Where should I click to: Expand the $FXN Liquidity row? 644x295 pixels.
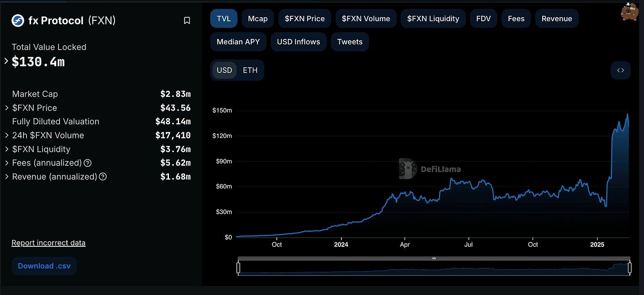[x=7, y=149]
